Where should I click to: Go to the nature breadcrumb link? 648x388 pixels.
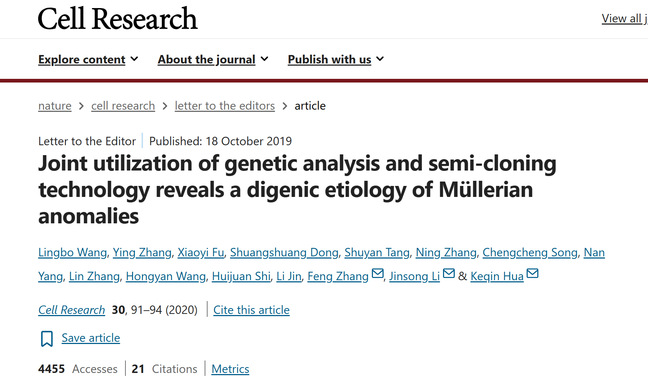click(55, 106)
